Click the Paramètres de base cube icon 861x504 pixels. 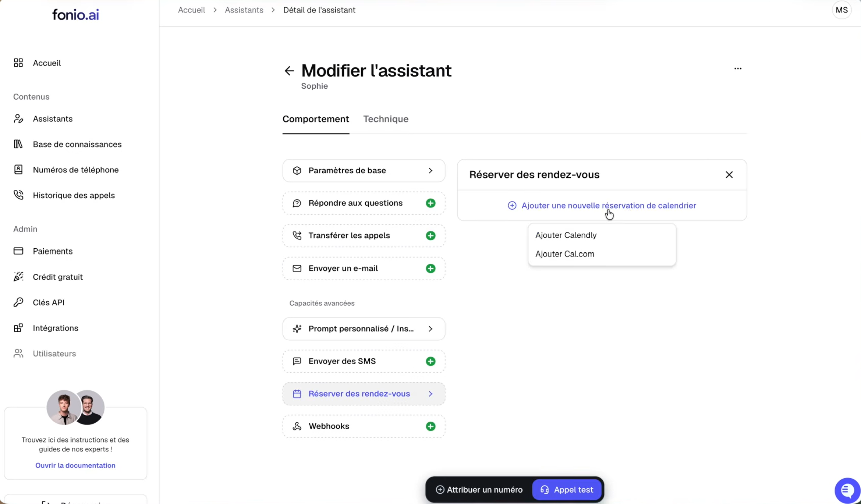click(297, 171)
